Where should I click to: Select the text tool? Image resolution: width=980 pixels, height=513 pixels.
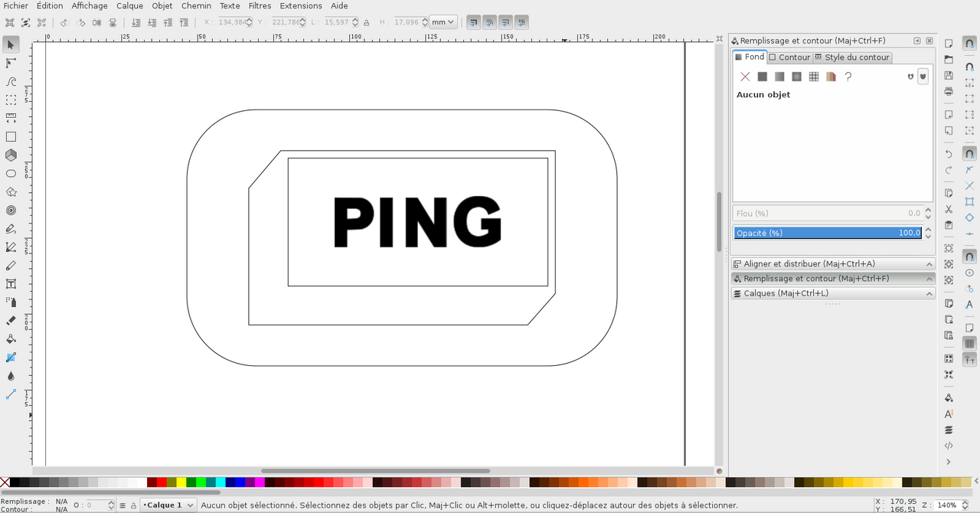coord(11,283)
